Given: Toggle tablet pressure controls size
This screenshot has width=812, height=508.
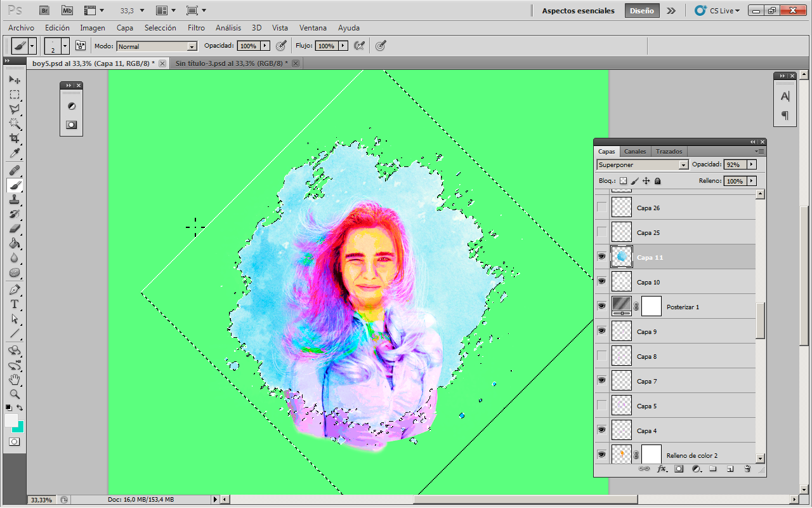Looking at the screenshot, I should [381, 46].
